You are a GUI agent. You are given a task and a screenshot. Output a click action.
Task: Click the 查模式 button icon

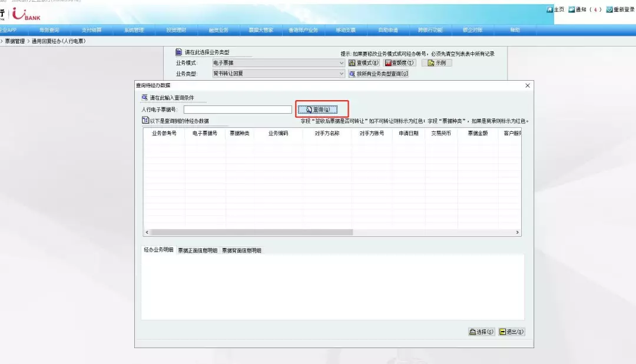click(352, 63)
